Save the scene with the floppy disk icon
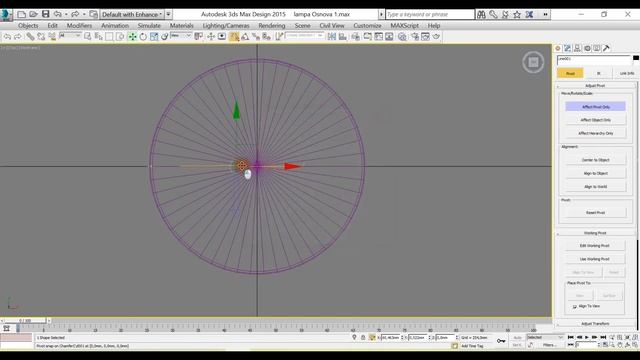This screenshot has height=360, width=640. (x=45, y=14)
